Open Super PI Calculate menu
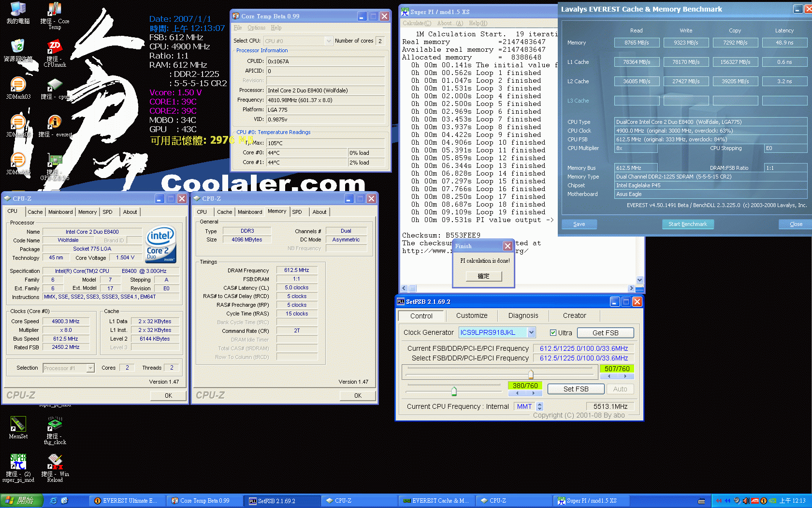 417,23
